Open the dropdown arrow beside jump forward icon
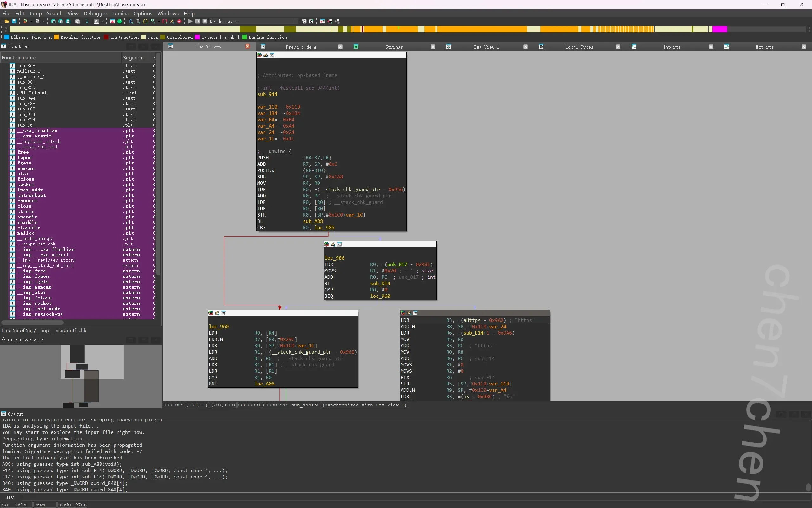812x508 pixels. coord(43,21)
